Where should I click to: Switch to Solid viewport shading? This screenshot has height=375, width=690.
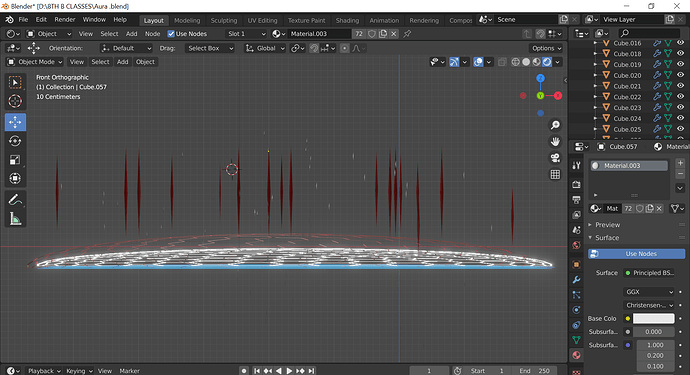(526, 62)
